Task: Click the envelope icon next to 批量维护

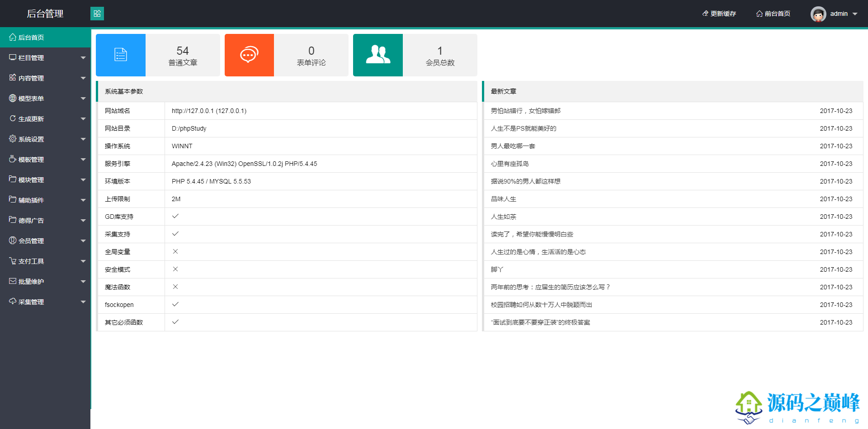Action: (13, 281)
